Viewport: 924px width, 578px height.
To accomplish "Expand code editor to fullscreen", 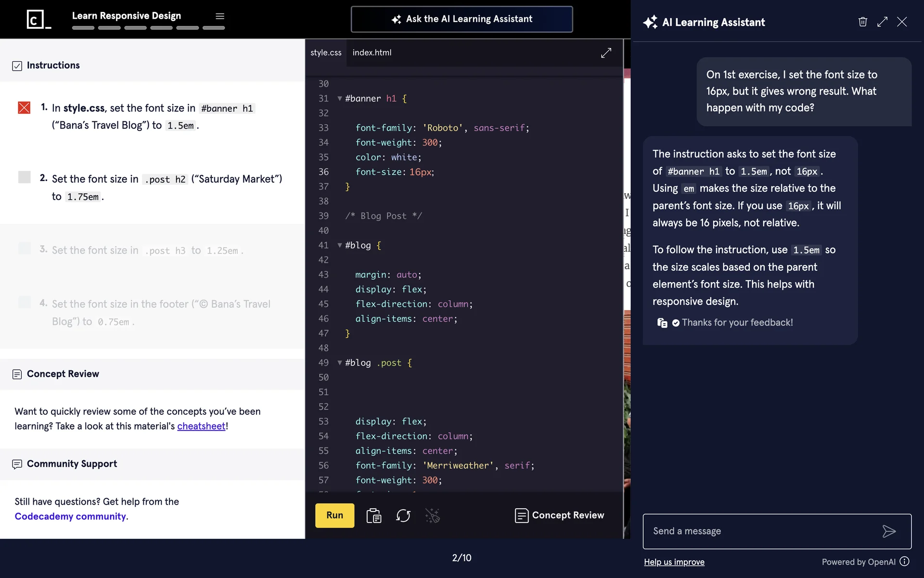I will (606, 53).
